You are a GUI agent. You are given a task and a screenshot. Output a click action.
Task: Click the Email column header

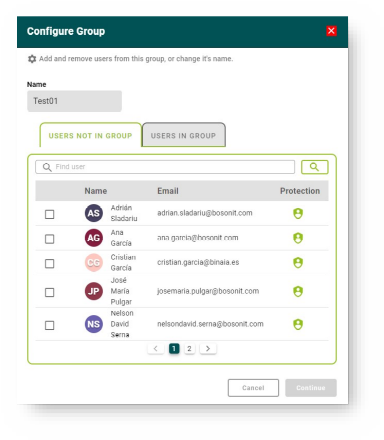pos(168,191)
